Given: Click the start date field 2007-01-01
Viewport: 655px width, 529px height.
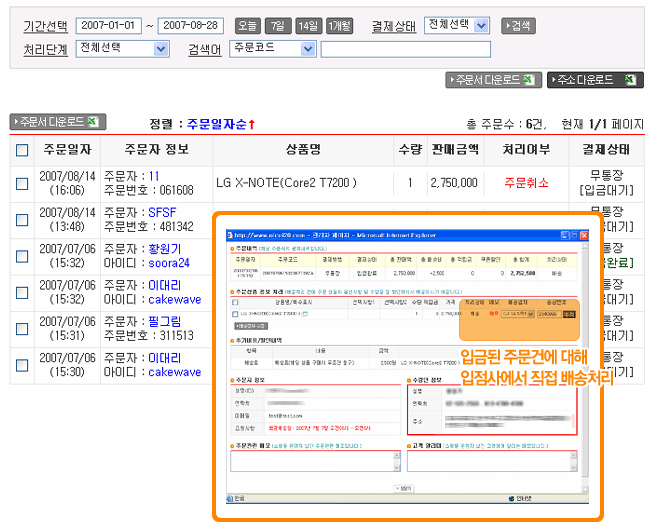Looking at the screenshot, I should tap(108, 25).
